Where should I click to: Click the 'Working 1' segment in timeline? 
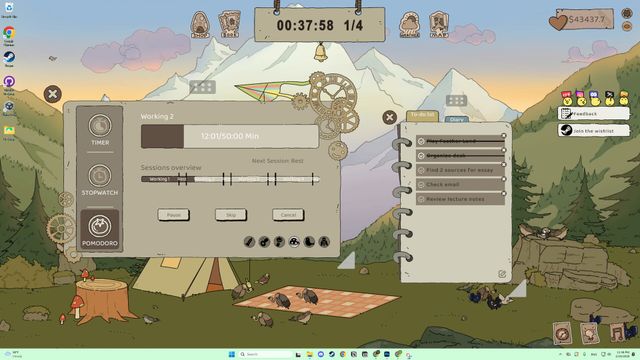click(x=159, y=179)
